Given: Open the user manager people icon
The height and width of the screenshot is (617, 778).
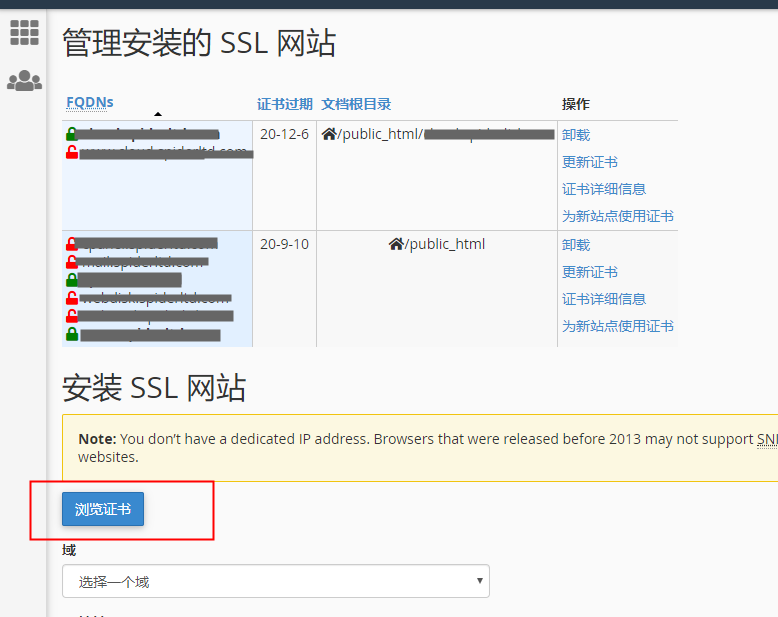Looking at the screenshot, I should pyautogui.click(x=24, y=80).
